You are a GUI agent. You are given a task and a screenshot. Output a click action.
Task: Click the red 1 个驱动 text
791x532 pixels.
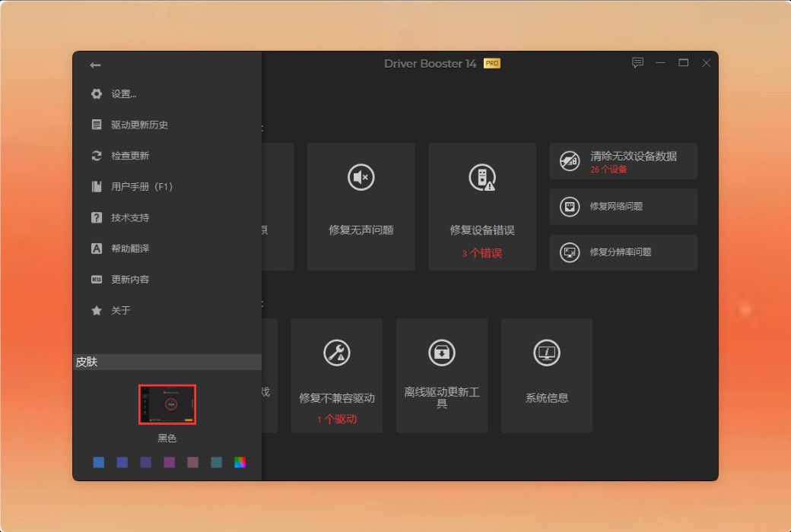[337, 419]
